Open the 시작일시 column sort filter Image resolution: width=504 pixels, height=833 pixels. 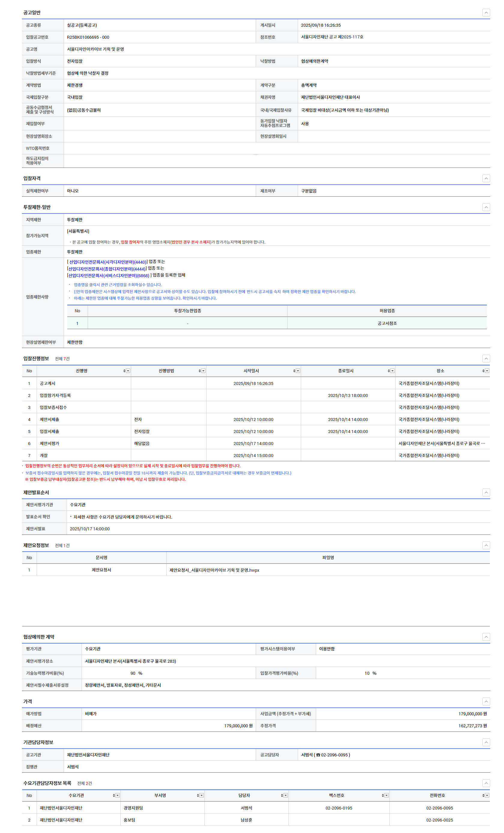click(297, 371)
